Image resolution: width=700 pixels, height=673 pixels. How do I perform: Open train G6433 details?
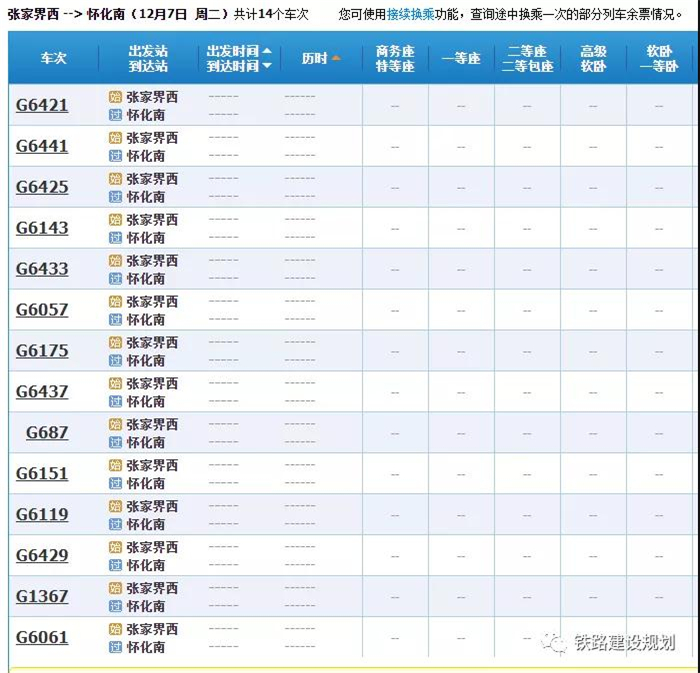coord(42,269)
